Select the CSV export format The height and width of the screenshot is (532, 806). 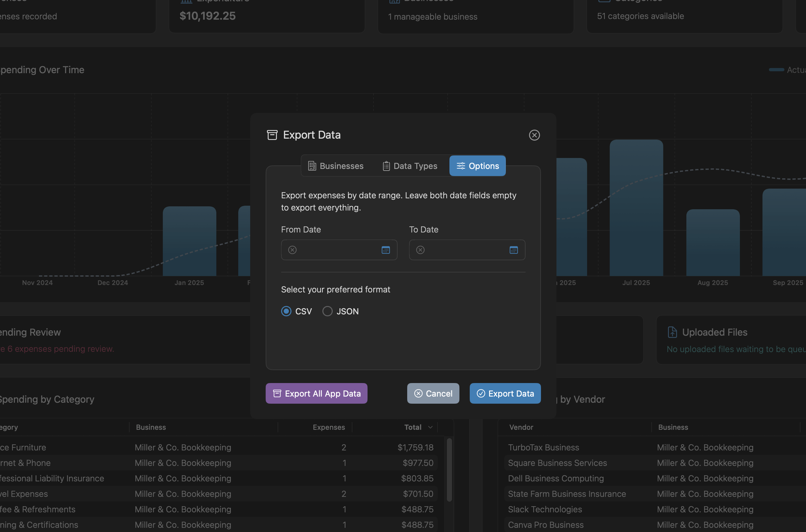point(286,311)
